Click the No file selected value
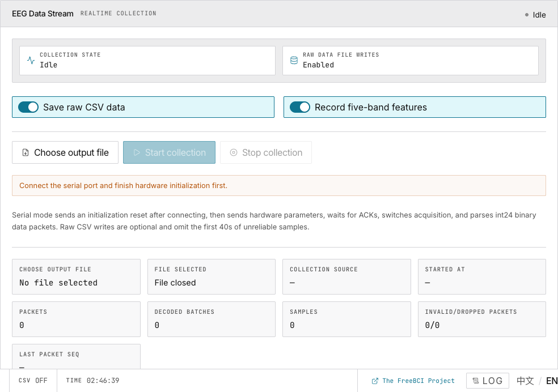The height and width of the screenshot is (392, 558). [x=58, y=283]
